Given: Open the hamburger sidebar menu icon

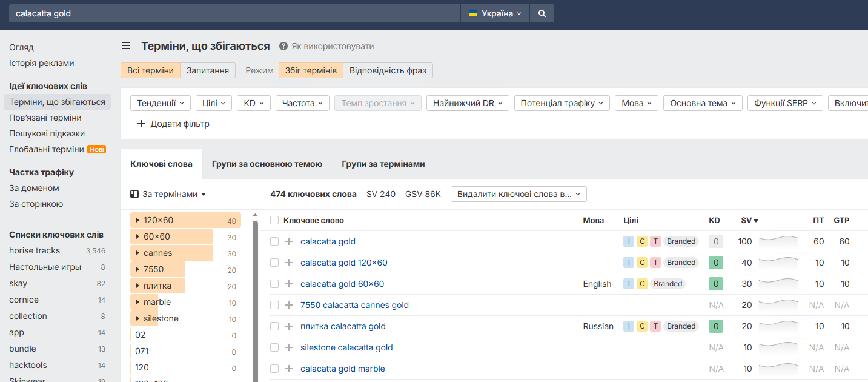Looking at the screenshot, I should tap(126, 46).
